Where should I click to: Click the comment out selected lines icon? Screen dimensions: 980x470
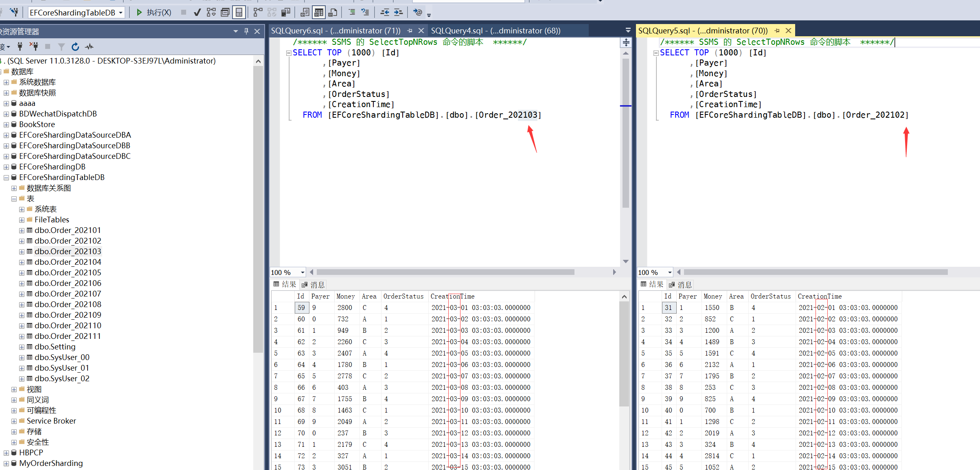point(352,13)
